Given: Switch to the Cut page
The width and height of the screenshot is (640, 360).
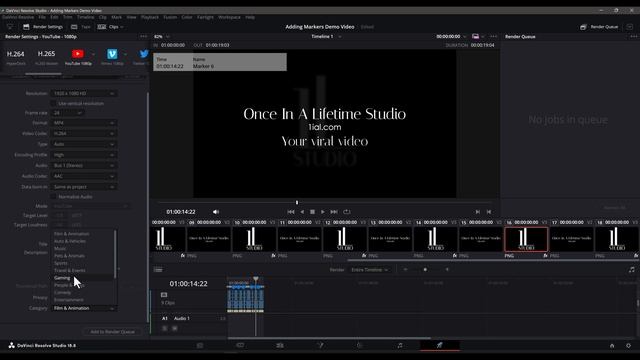Looking at the screenshot, I should click(x=240, y=345).
